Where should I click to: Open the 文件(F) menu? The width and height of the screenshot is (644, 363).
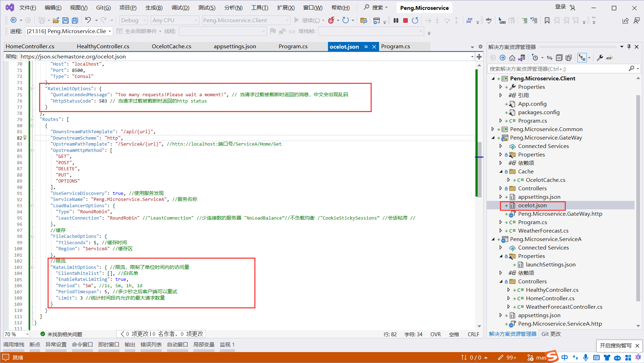click(x=27, y=7)
